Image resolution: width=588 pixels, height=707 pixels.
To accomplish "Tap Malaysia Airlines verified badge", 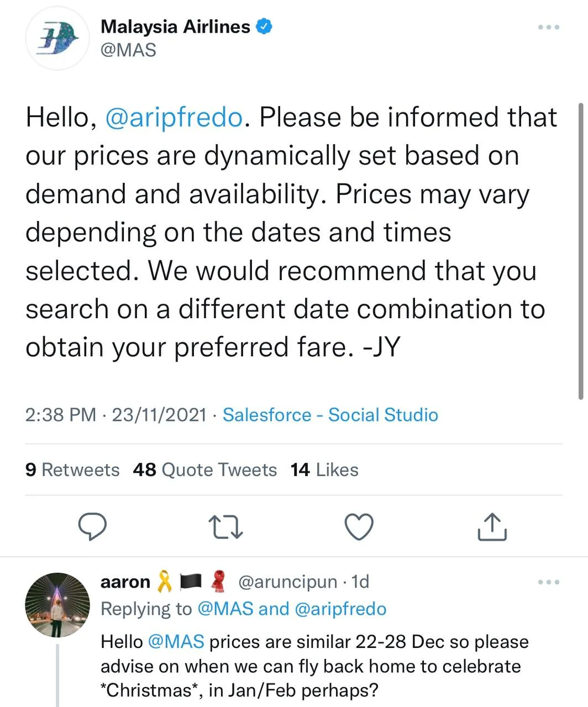I will [x=265, y=27].
